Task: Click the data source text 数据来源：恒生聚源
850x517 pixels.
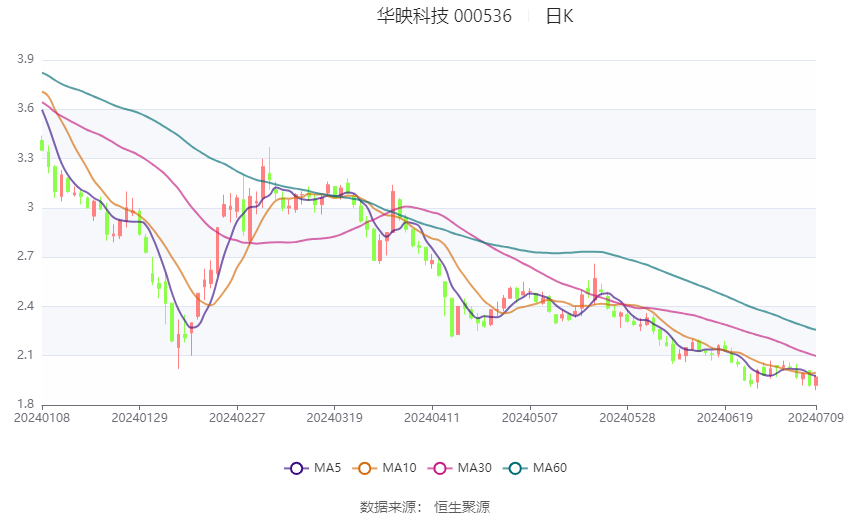Action: pyautogui.click(x=425, y=507)
